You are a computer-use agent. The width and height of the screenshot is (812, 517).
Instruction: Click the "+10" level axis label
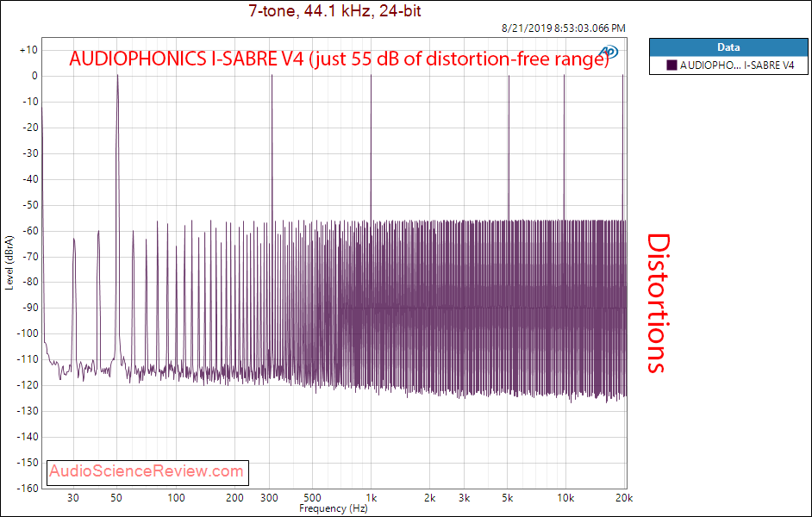click(x=28, y=50)
